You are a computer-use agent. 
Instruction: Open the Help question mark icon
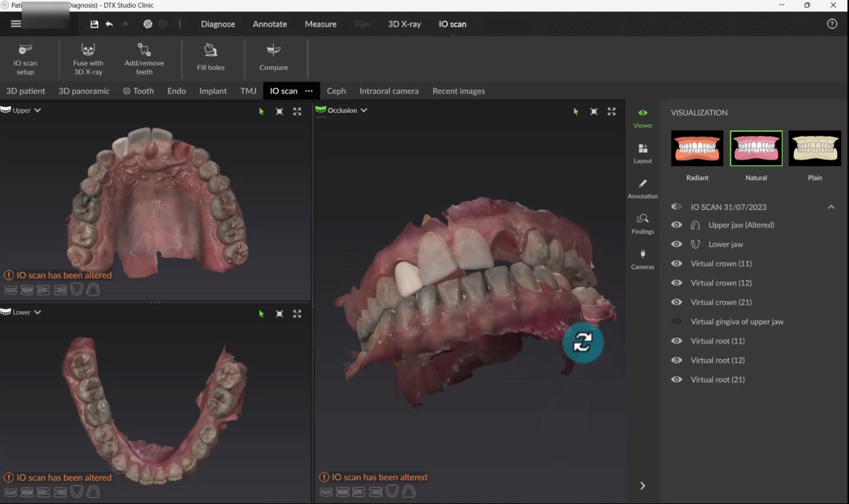pos(832,24)
